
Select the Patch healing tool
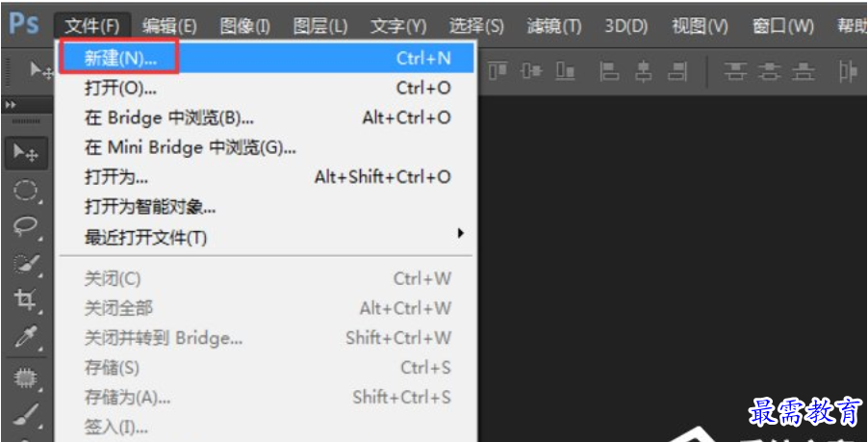click(26, 378)
